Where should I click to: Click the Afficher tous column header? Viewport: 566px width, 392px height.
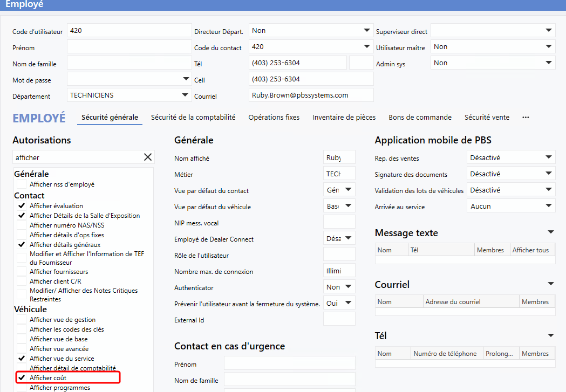pos(530,250)
